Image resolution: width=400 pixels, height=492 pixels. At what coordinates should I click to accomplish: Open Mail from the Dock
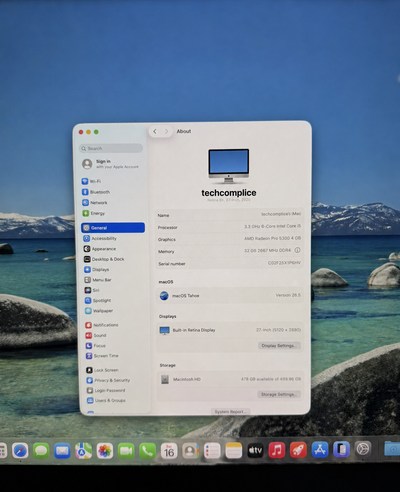62,451
